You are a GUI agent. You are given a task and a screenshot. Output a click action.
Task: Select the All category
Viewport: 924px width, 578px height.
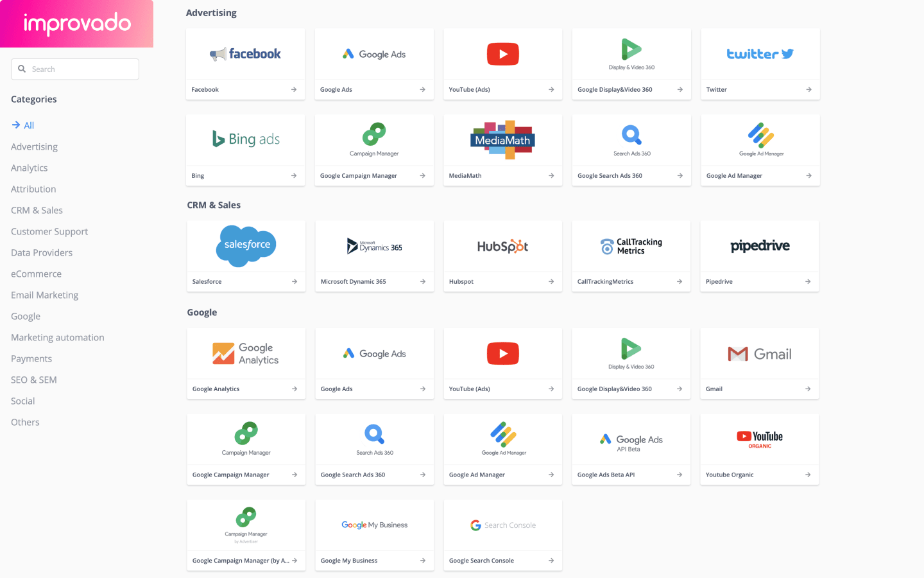[29, 125]
